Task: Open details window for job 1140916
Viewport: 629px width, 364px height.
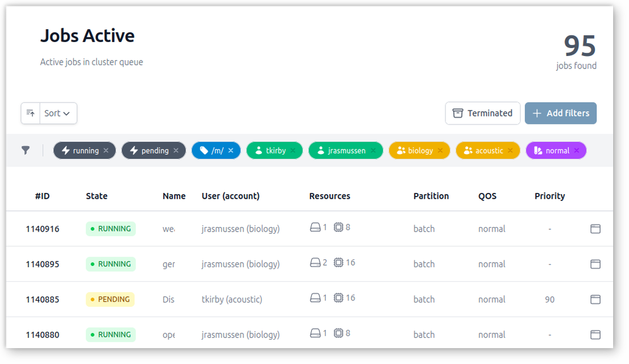Action: pyautogui.click(x=596, y=229)
